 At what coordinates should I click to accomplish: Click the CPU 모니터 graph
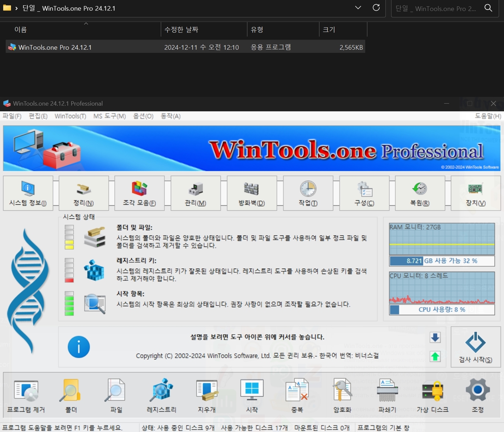pos(442,288)
